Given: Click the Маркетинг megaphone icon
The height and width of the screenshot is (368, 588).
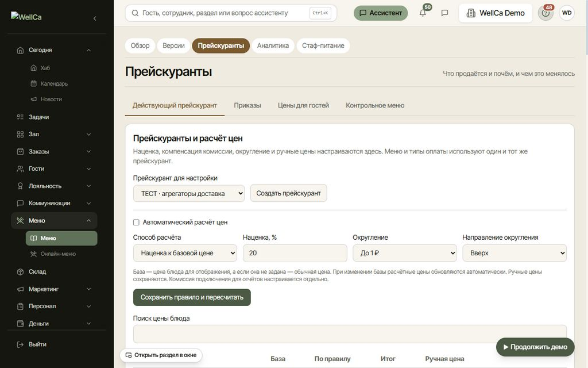Looking at the screenshot, I should pos(20,289).
